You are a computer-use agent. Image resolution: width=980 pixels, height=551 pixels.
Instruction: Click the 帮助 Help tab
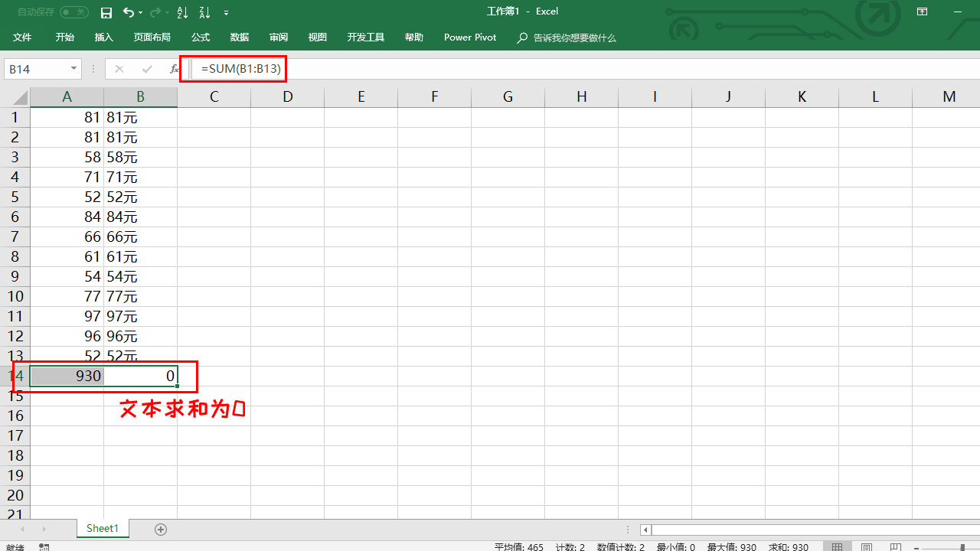tap(413, 37)
